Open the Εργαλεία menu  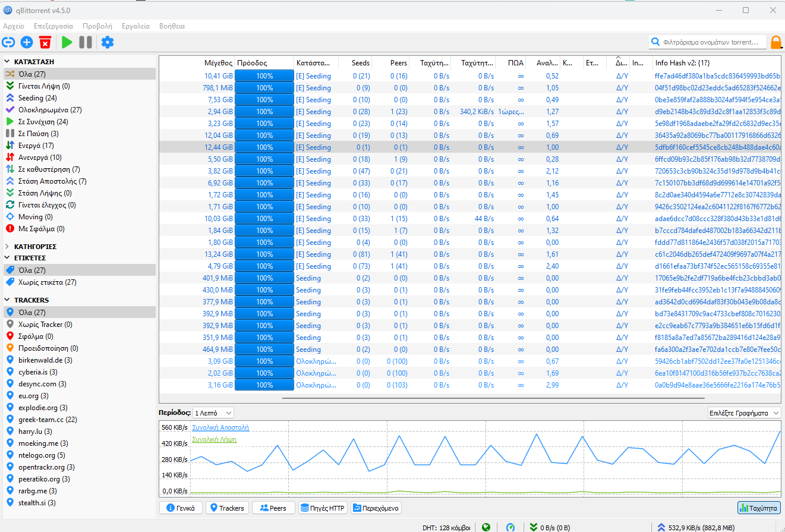tap(135, 26)
